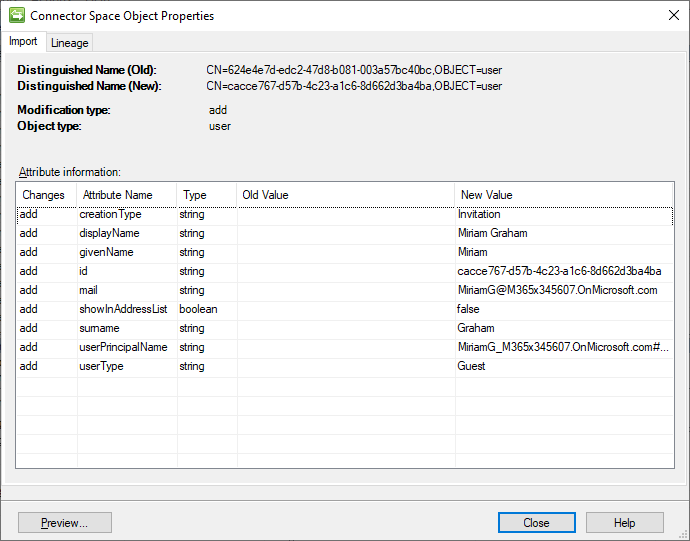Sort by the Changes column header

point(44,195)
